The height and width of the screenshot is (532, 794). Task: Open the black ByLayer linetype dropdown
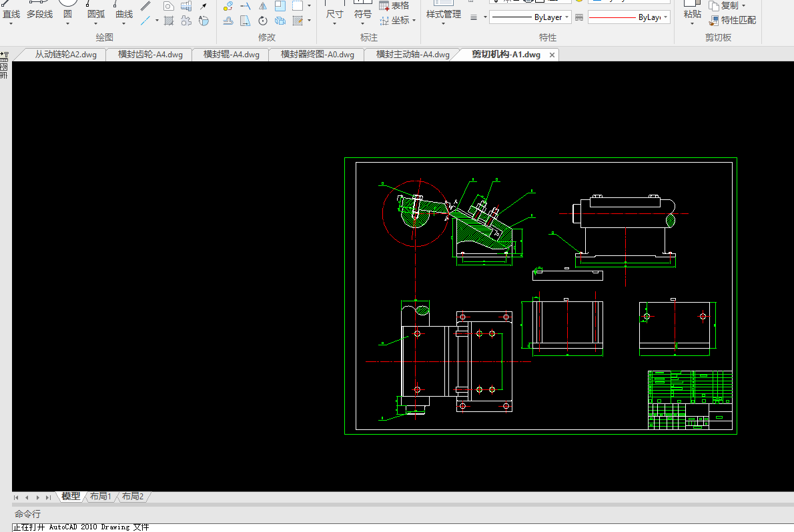[530, 17]
